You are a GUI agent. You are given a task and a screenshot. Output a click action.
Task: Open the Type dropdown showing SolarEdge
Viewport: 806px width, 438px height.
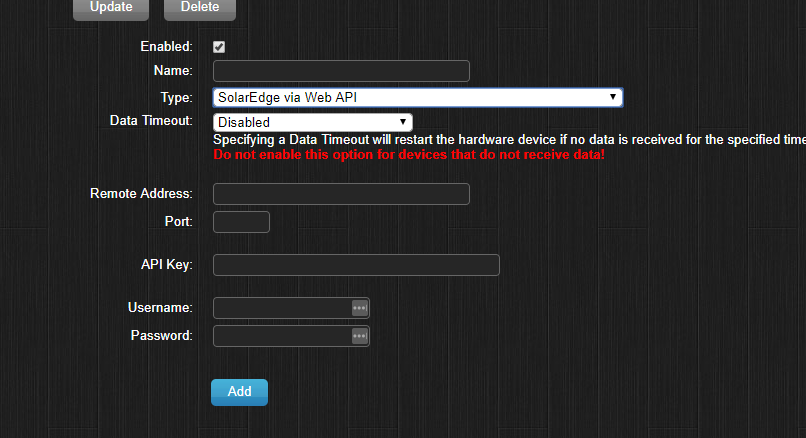(x=418, y=98)
